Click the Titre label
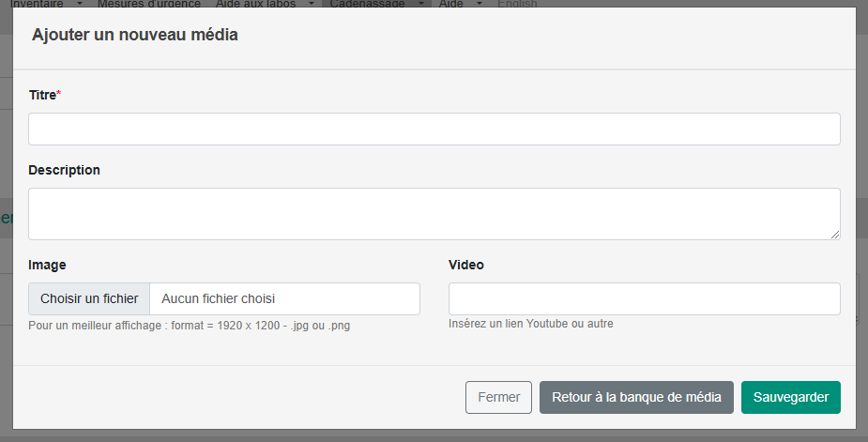 pos(44,96)
